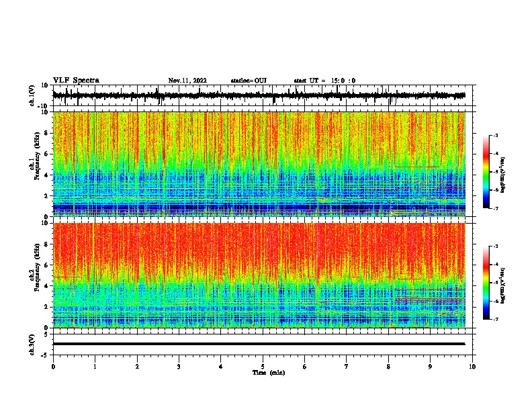Click the ch.1 spectrogram colorbar
The image size is (532, 411).
click(x=486, y=172)
